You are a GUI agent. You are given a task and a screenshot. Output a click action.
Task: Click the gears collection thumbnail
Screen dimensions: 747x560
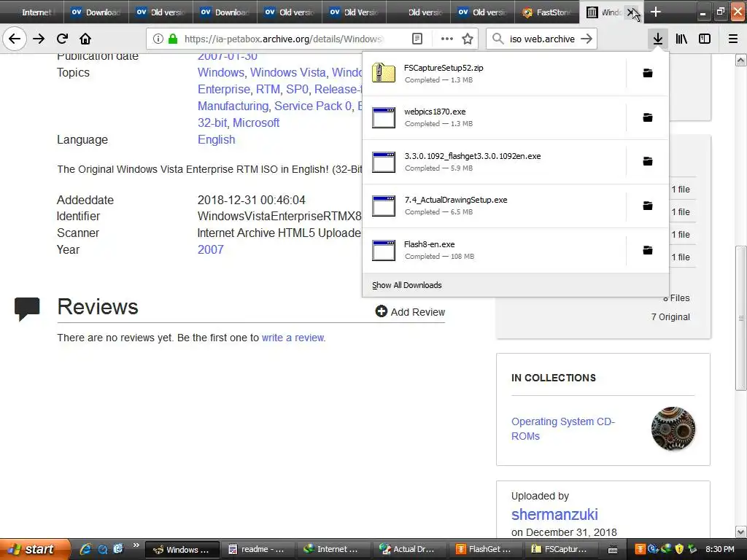click(x=673, y=429)
